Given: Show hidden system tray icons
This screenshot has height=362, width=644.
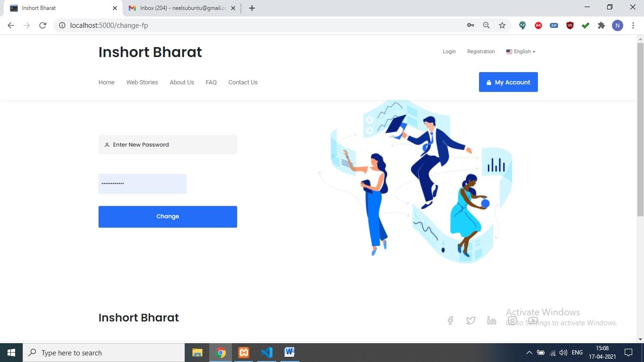Looking at the screenshot, I should [x=529, y=353].
